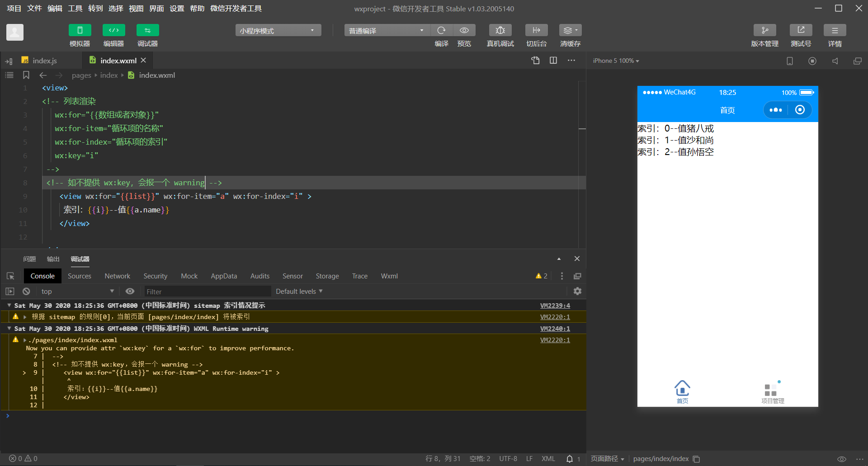Open the clear cache dropdown
The image size is (868, 466).
pyautogui.click(x=571, y=30)
